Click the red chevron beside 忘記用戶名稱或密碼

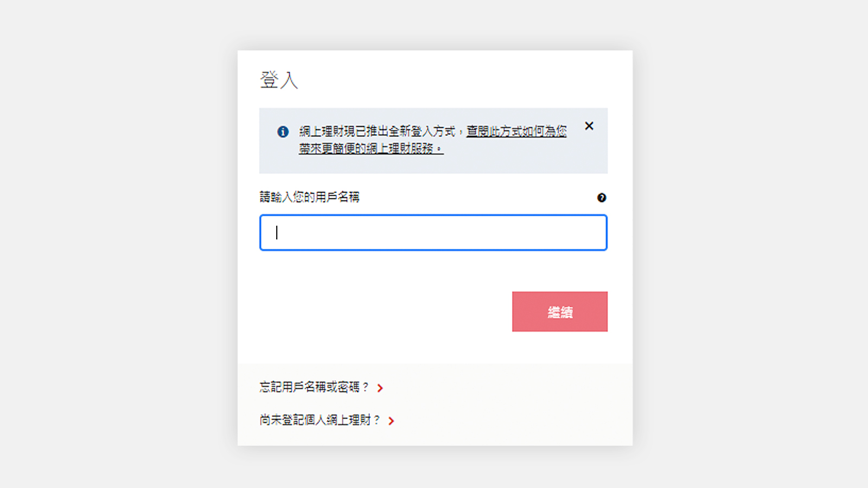point(380,388)
